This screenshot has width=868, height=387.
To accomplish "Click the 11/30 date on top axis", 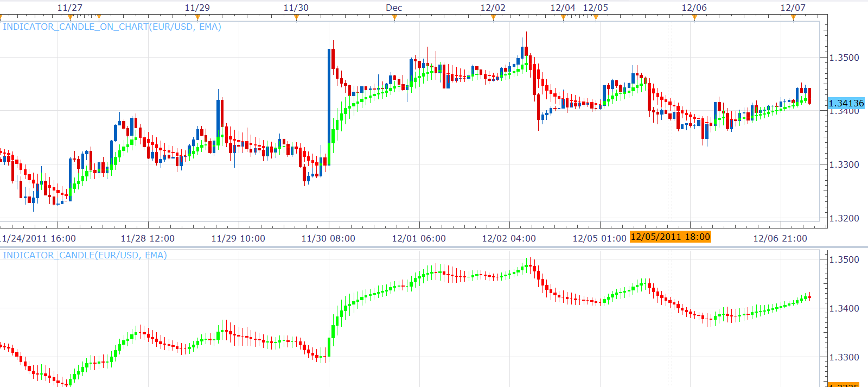I will tap(296, 8).
